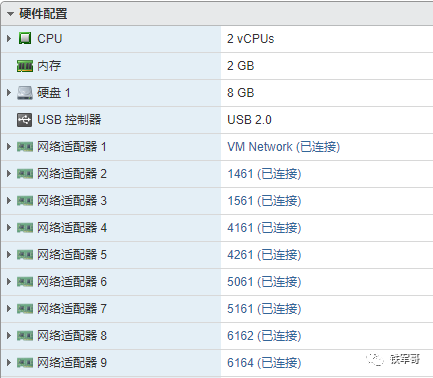Open the 1561 (已连接) network link
This screenshot has height=378, width=433.
click(264, 201)
